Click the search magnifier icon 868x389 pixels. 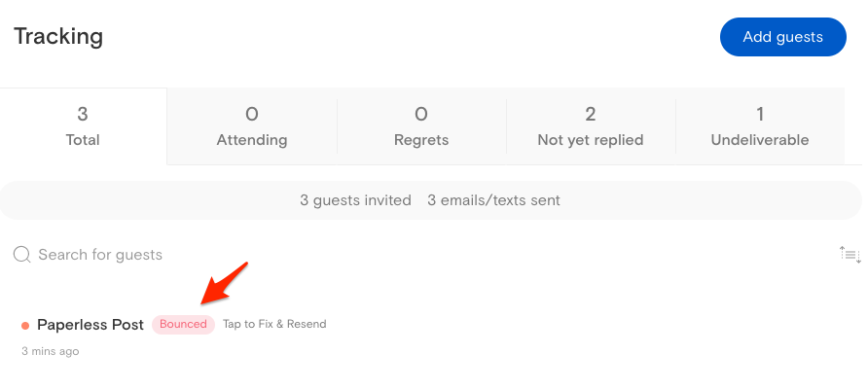(x=21, y=255)
